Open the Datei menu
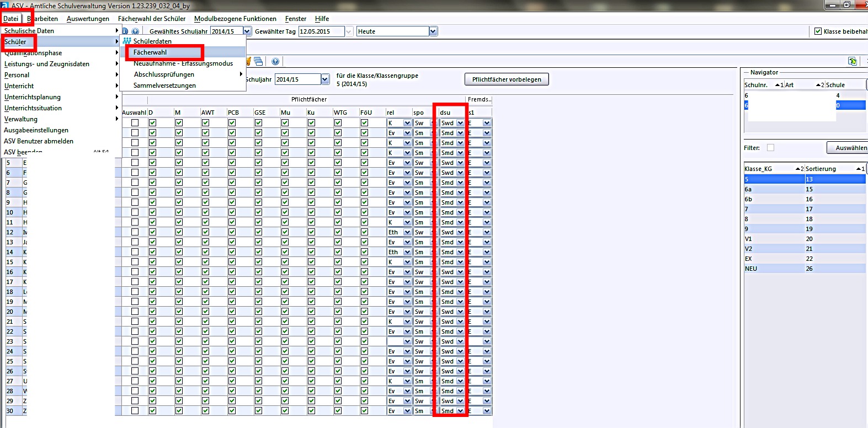Screen dimensions: 868x428 pos(10,19)
